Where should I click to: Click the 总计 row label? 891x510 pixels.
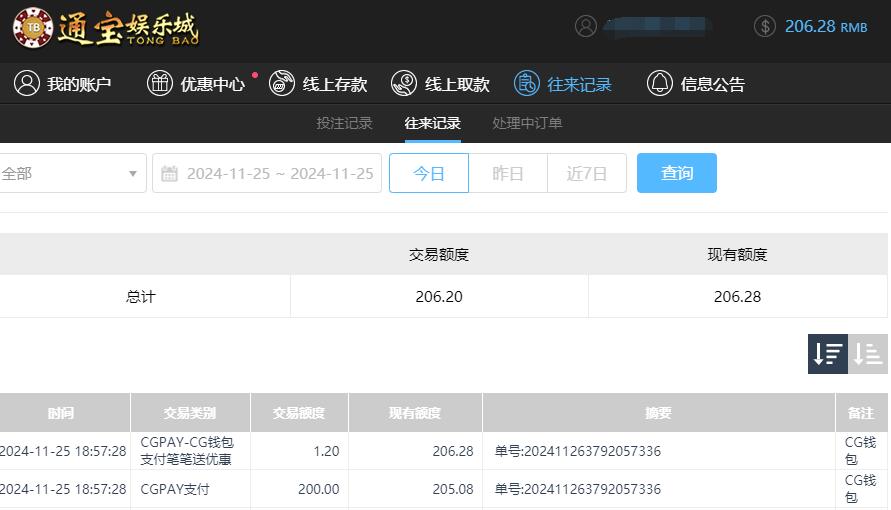[x=140, y=296]
